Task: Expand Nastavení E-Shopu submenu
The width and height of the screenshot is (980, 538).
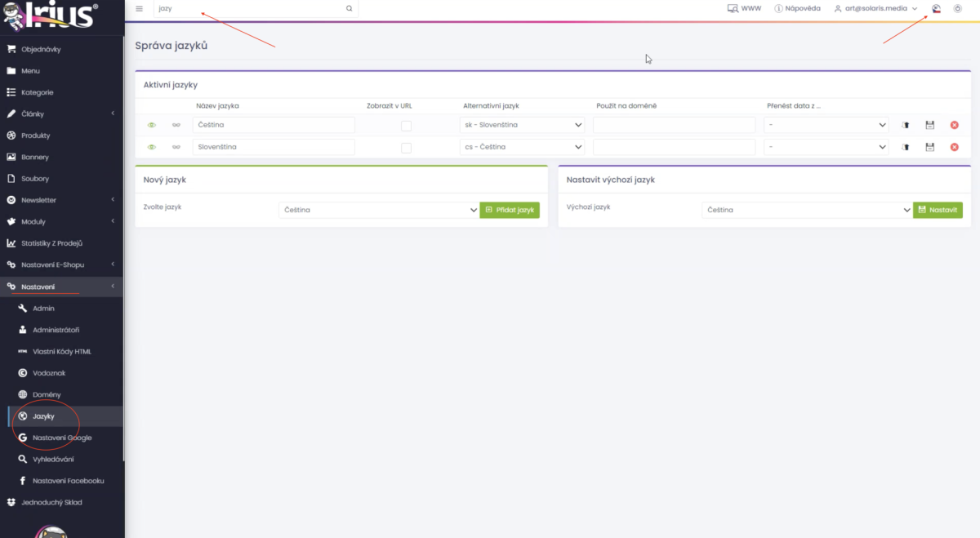Action: pos(113,265)
